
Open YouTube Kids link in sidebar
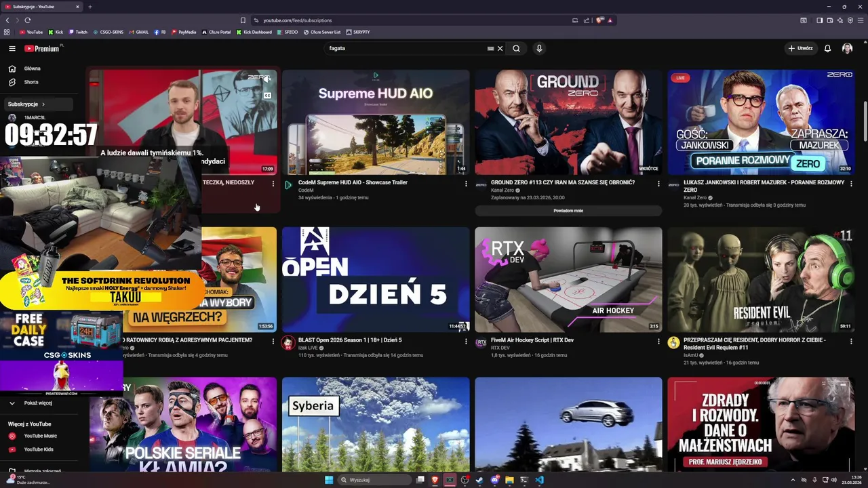39,449
